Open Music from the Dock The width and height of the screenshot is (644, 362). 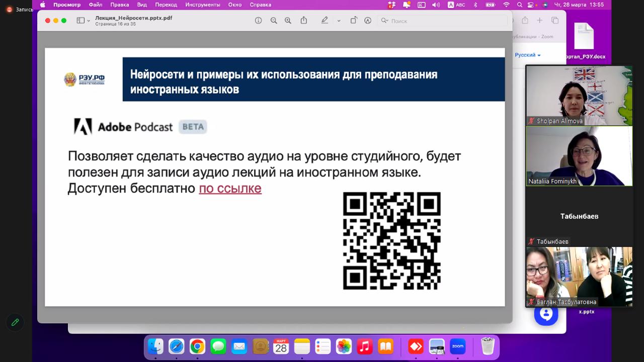pyautogui.click(x=365, y=346)
